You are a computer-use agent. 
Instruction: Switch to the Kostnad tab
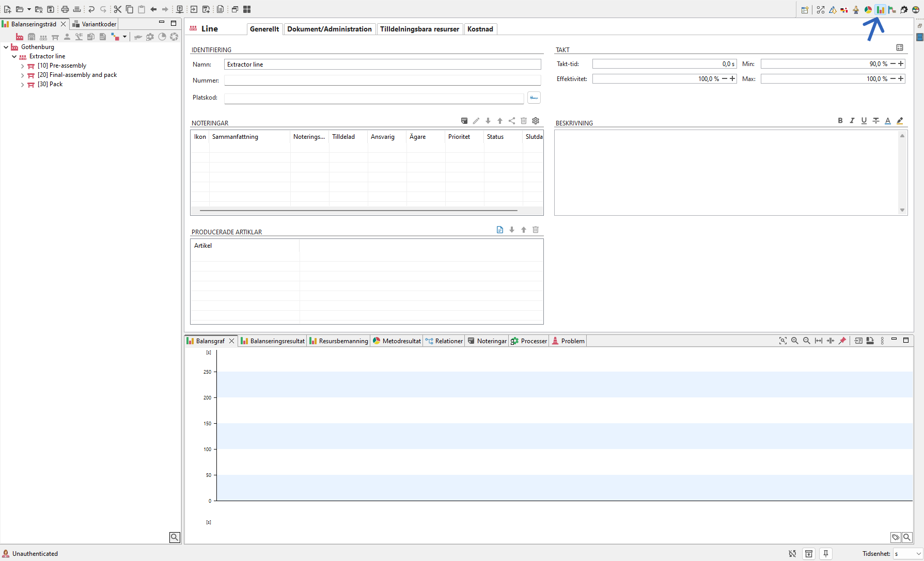click(480, 29)
